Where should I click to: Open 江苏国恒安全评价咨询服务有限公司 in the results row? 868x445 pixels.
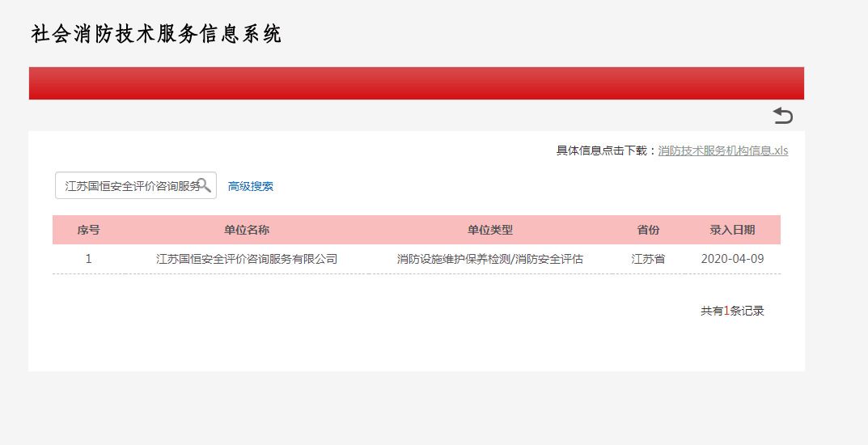point(247,259)
